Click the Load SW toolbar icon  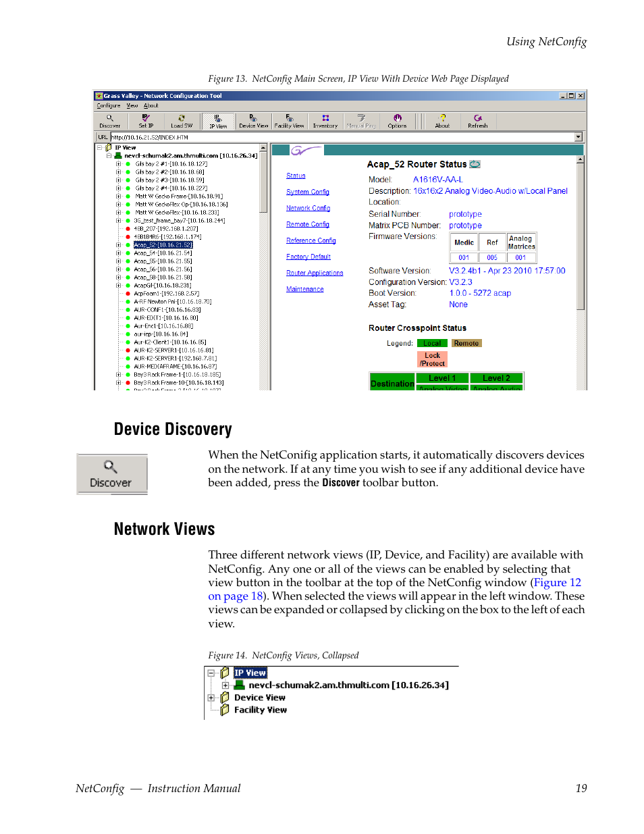click(x=182, y=121)
